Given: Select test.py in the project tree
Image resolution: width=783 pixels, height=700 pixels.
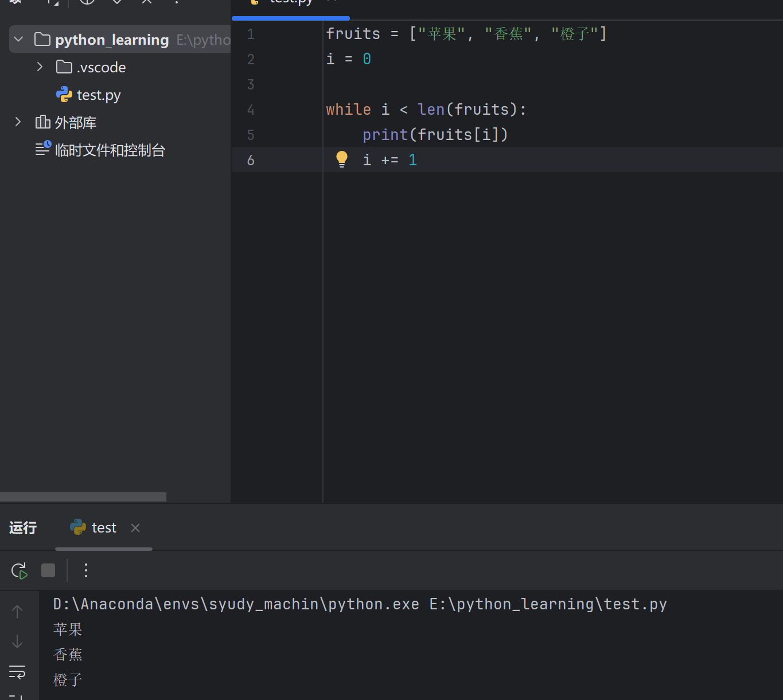Looking at the screenshot, I should coord(89,95).
